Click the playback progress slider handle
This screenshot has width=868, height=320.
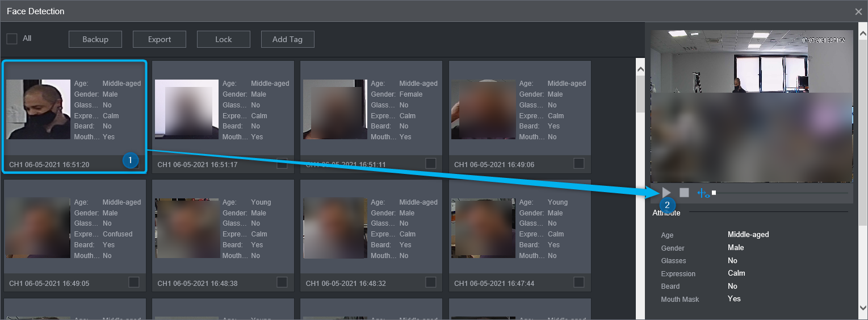click(x=714, y=193)
